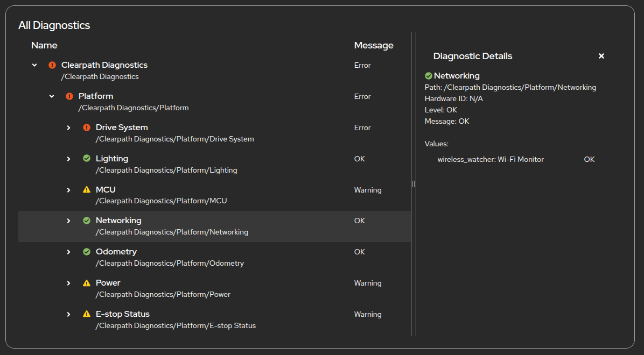Click the MCU warning triangle icon
Screen dimensions: 644x355
point(87,190)
